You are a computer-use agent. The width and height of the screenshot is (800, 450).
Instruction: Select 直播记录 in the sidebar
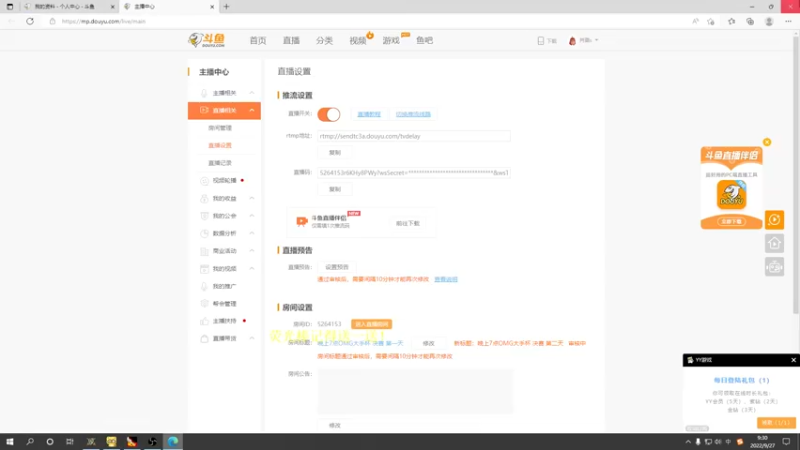220,163
